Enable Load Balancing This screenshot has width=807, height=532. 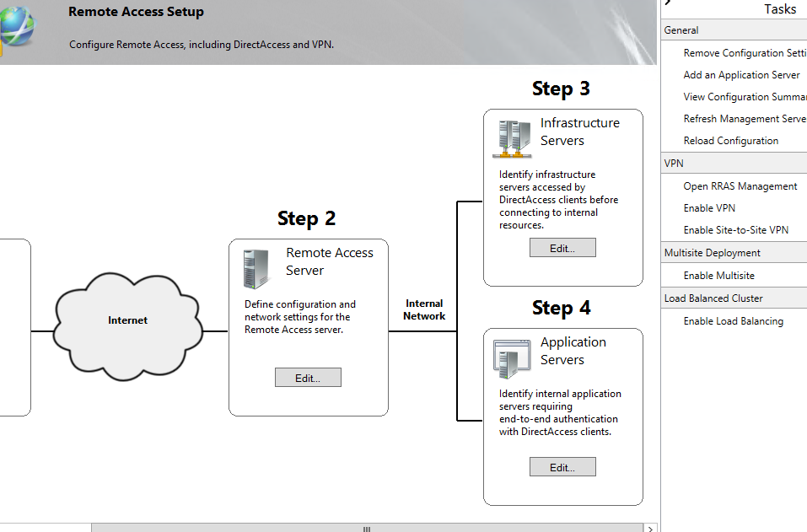coord(734,320)
